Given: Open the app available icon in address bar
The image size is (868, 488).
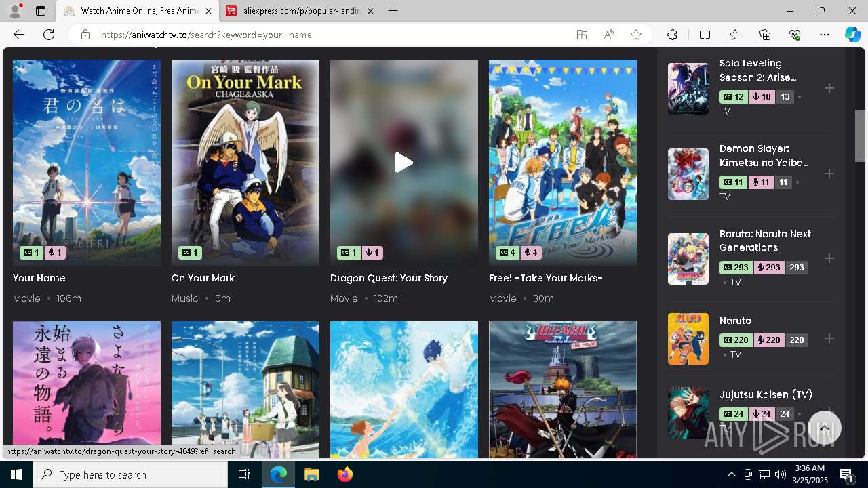Looking at the screenshot, I should (581, 35).
